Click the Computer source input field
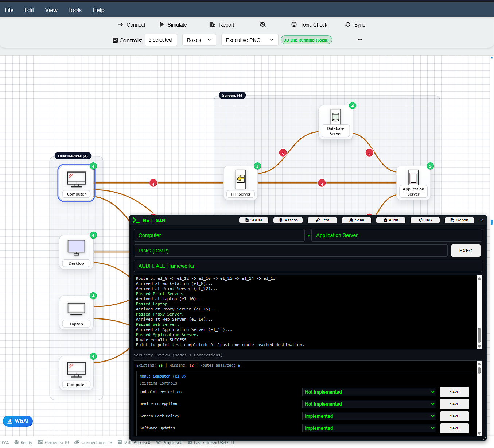 [219, 235]
